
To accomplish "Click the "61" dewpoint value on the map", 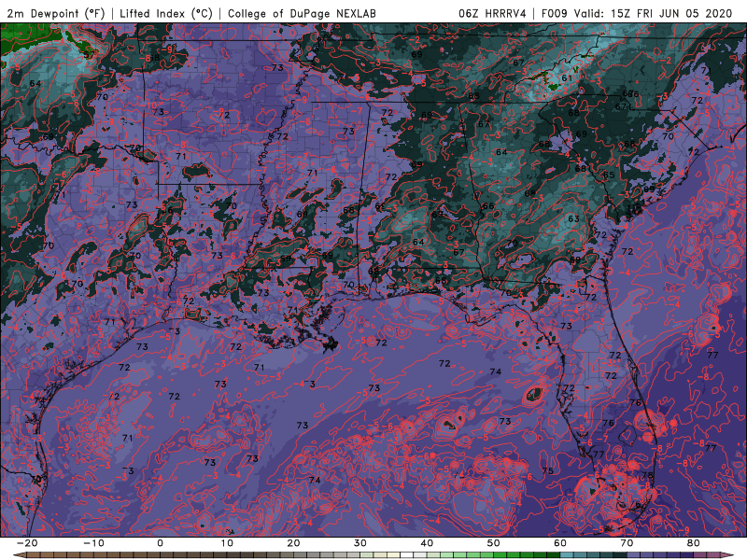I will coord(567,78).
